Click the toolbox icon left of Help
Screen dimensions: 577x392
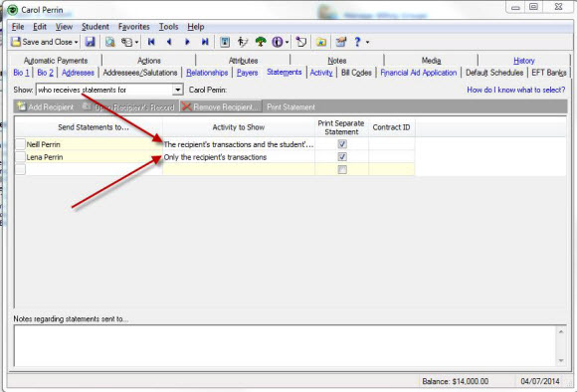point(341,42)
